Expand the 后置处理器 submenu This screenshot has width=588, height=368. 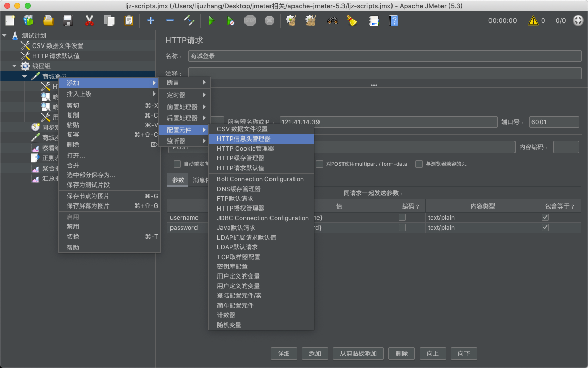[x=184, y=118]
